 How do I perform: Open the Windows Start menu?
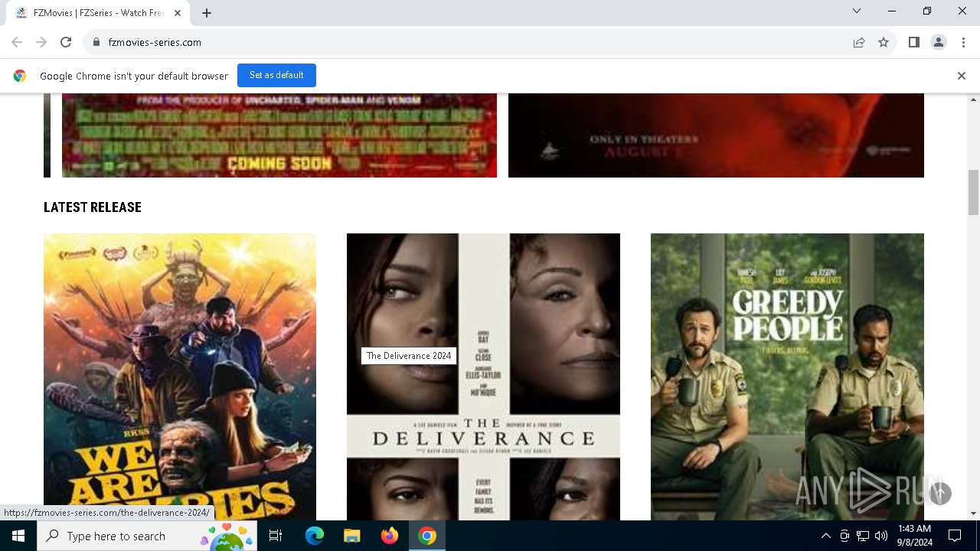(x=18, y=536)
